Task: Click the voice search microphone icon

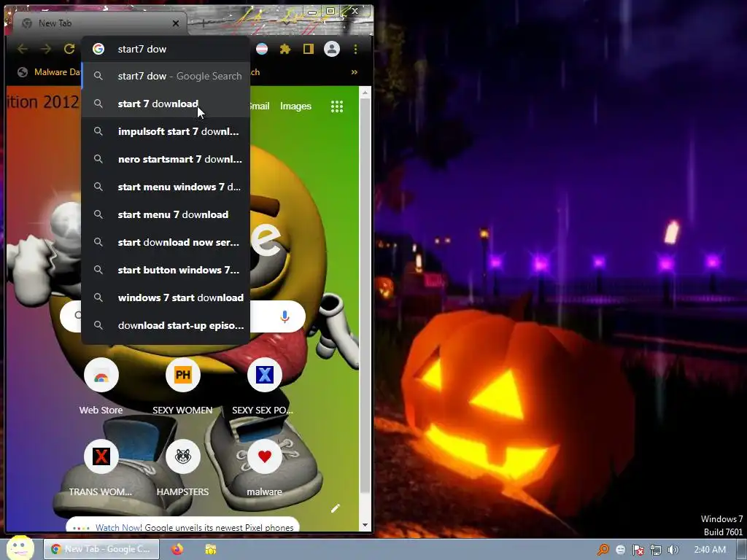Action: click(285, 316)
